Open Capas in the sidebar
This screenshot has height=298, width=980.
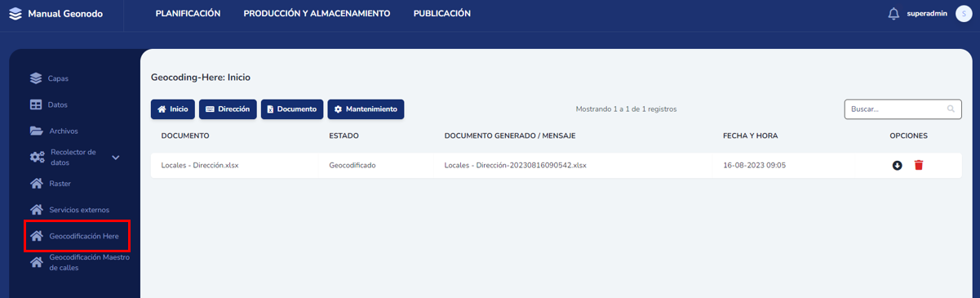point(58,78)
